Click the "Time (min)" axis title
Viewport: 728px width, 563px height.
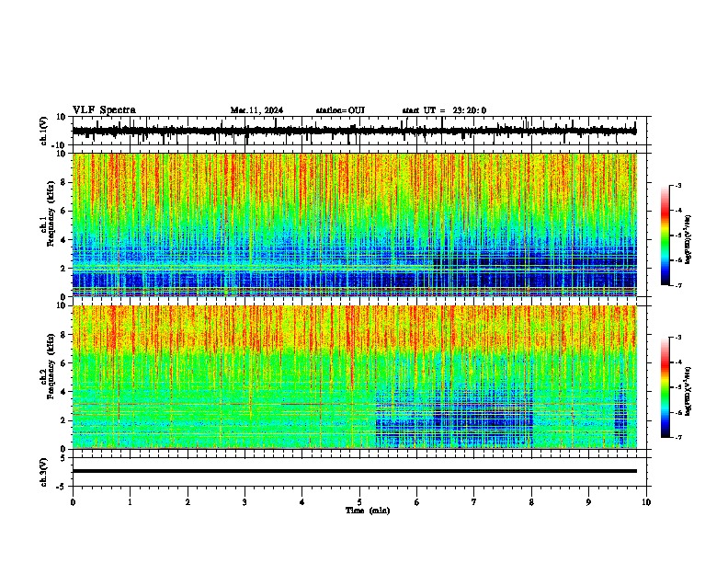point(368,511)
